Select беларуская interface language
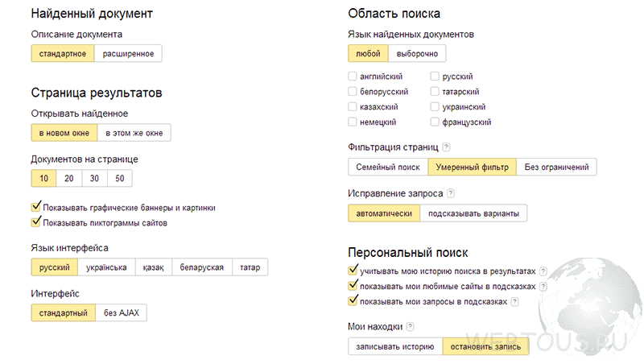644x364 pixels. click(x=202, y=267)
